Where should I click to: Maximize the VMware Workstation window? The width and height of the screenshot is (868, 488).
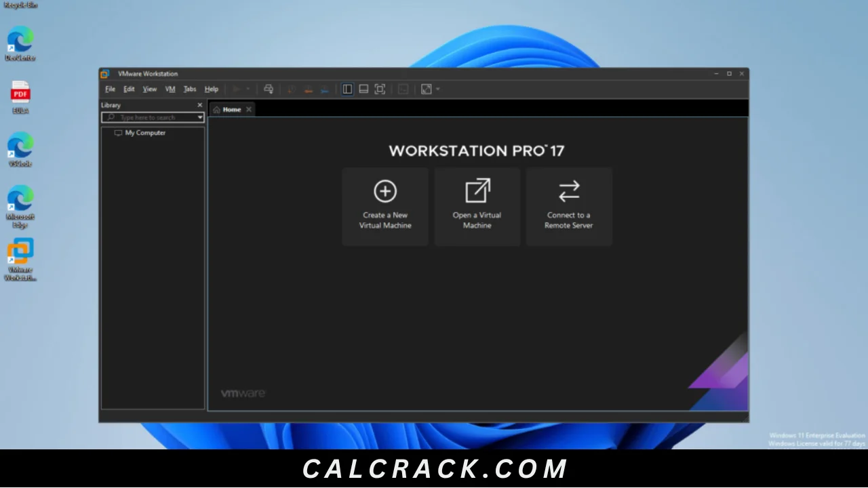729,74
